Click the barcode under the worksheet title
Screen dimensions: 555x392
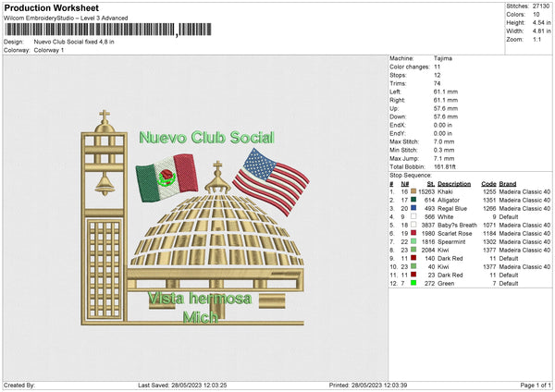point(108,30)
